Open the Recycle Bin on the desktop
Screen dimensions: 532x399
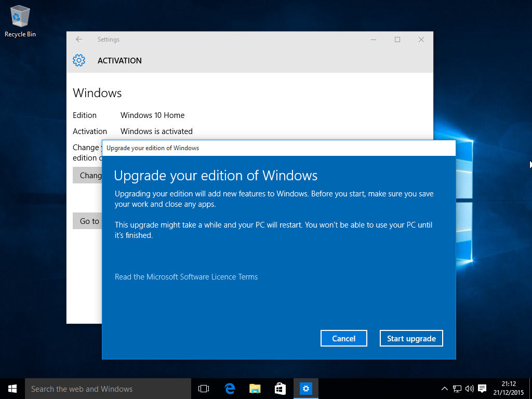pyautogui.click(x=20, y=16)
